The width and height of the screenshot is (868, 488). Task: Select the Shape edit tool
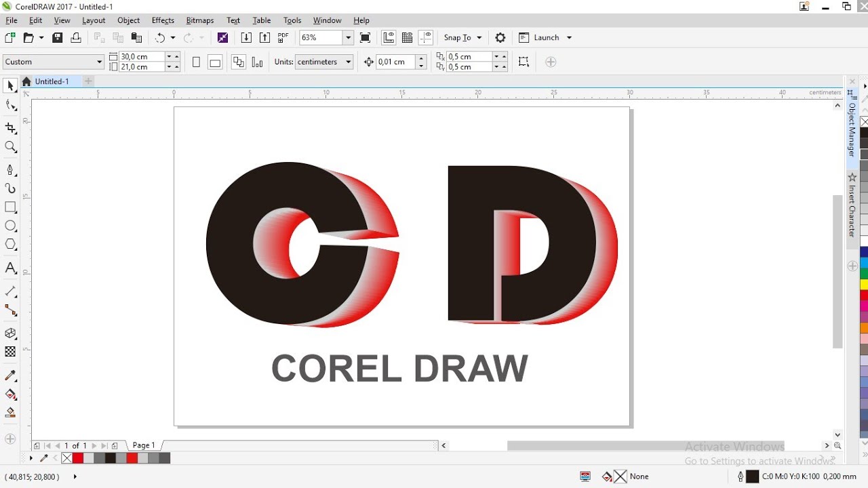click(x=10, y=105)
